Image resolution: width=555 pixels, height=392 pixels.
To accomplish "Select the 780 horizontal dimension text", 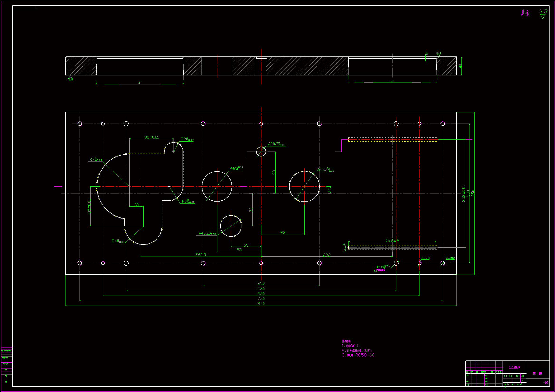I will point(261,299).
